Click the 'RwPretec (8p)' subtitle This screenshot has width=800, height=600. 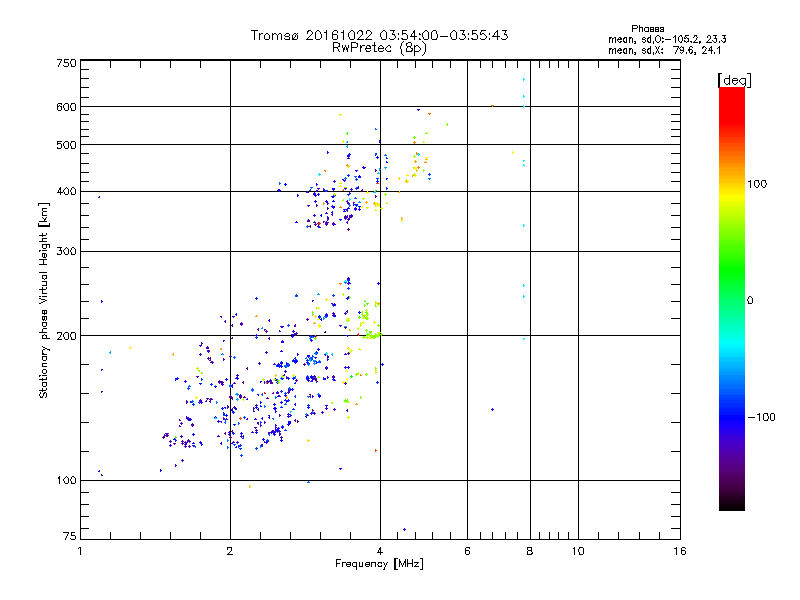379,48
